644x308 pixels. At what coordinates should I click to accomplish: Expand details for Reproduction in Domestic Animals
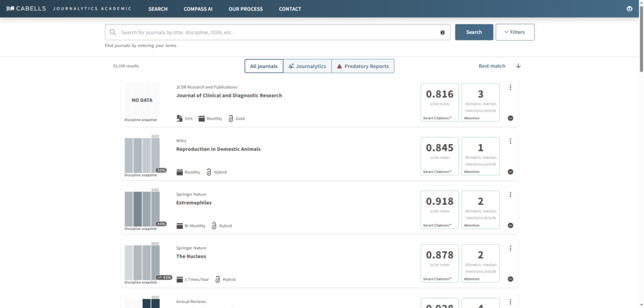[510, 172]
